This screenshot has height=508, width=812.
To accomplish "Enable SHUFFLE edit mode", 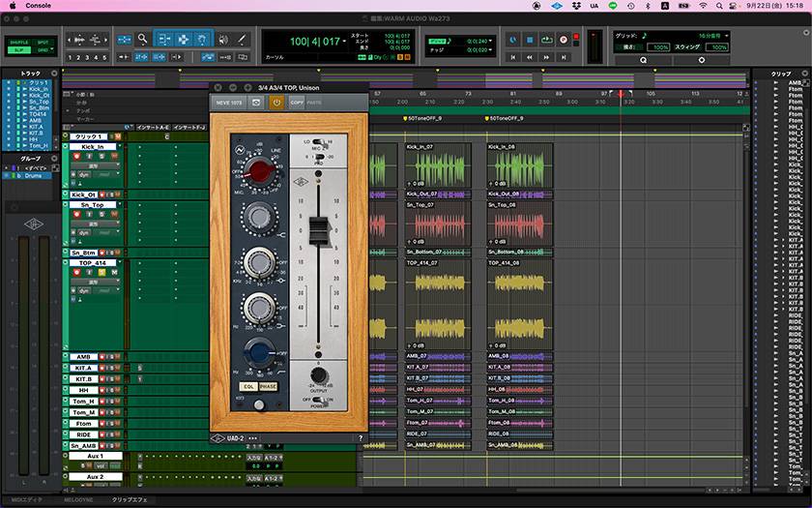I will click(x=19, y=44).
